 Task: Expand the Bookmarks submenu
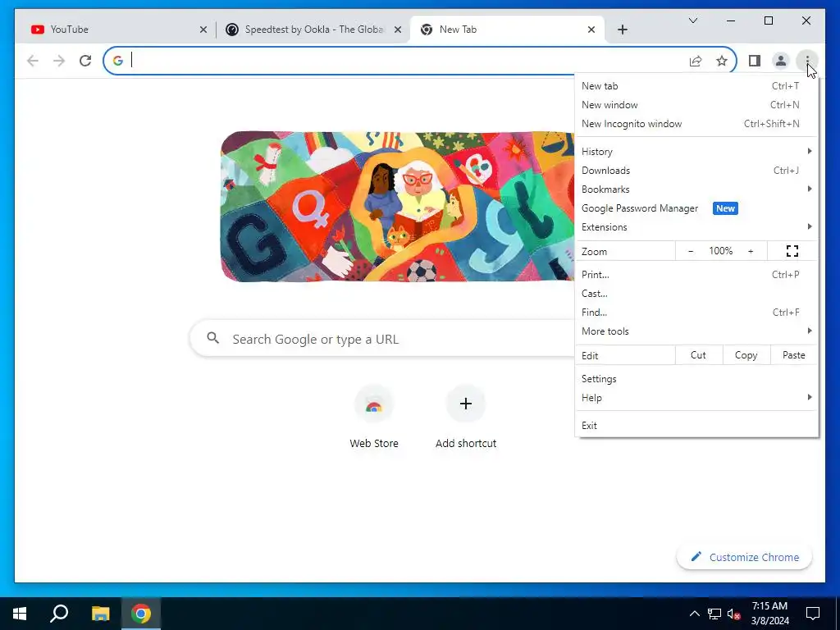coord(696,189)
